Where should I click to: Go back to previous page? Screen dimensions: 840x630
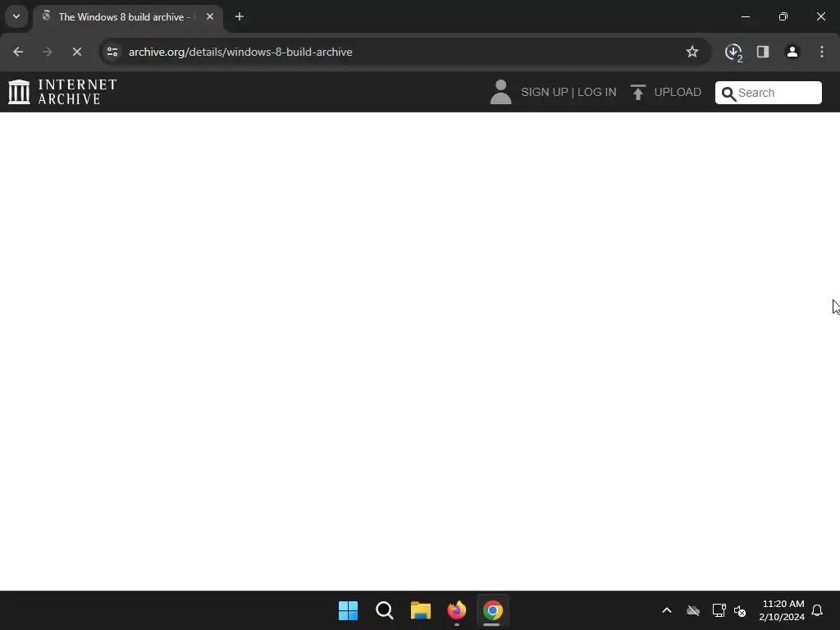pyautogui.click(x=18, y=52)
